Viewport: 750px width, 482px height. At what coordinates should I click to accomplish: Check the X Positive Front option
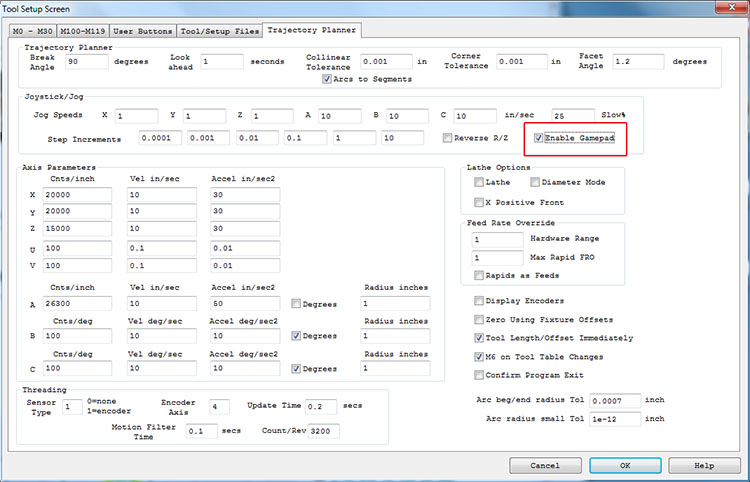(x=478, y=202)
